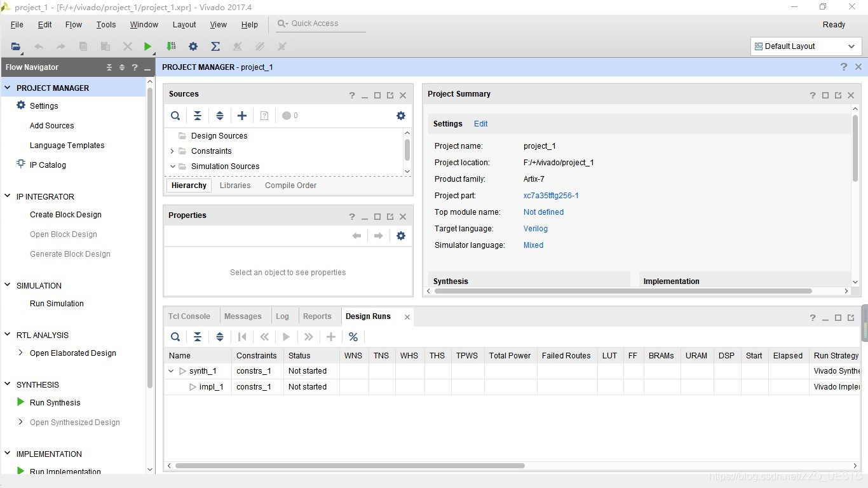
Task: Click the launch run arrow in Design Runs toolbar
Action: (287, 337)
